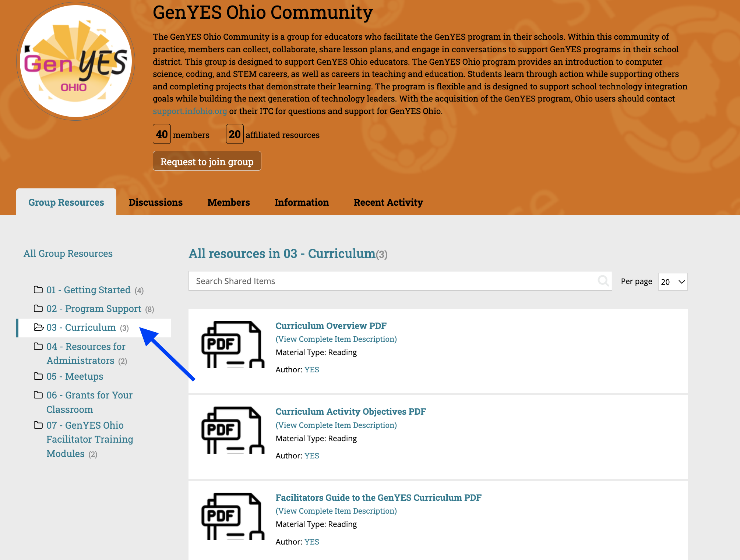View complete description for Facilitators Guide PDF

336,511
